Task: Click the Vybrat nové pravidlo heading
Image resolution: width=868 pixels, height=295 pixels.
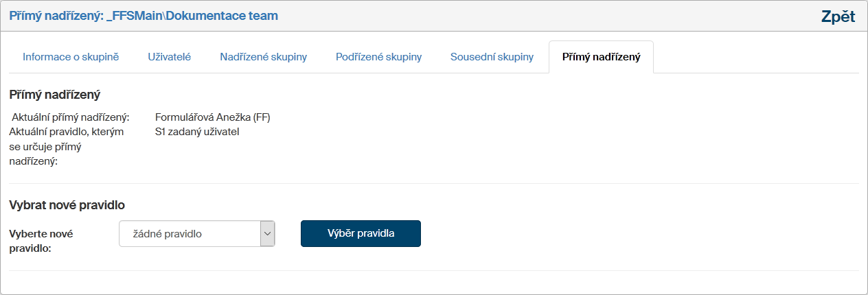Action: (67, 204)
